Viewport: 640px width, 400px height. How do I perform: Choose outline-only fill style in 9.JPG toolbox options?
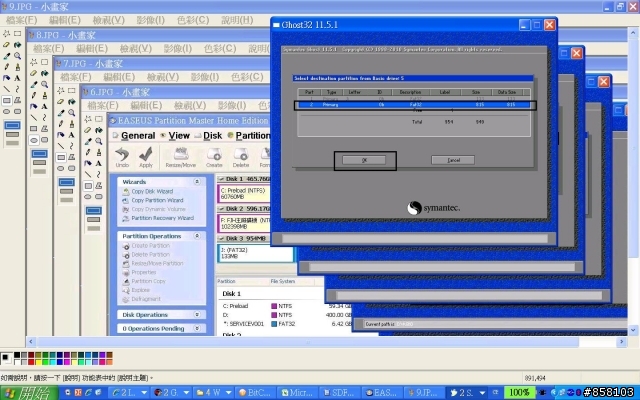click(12, 125)
